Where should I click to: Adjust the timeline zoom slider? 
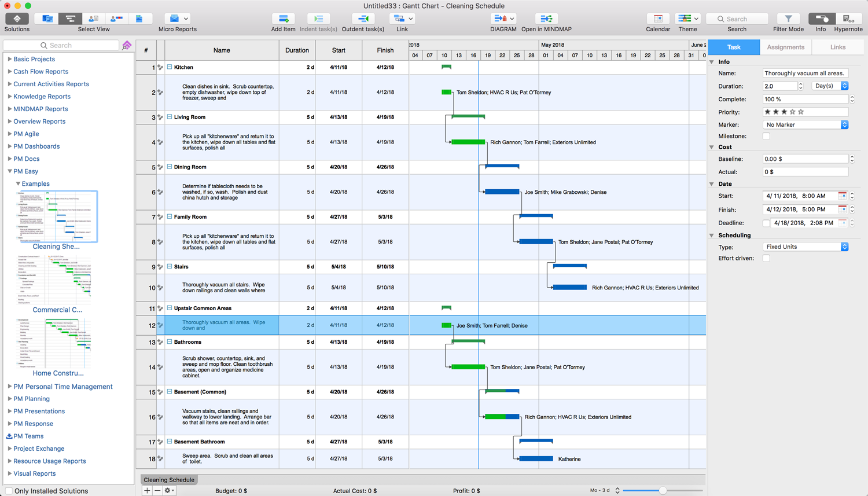pyautogui.click(x=663, y=491)
